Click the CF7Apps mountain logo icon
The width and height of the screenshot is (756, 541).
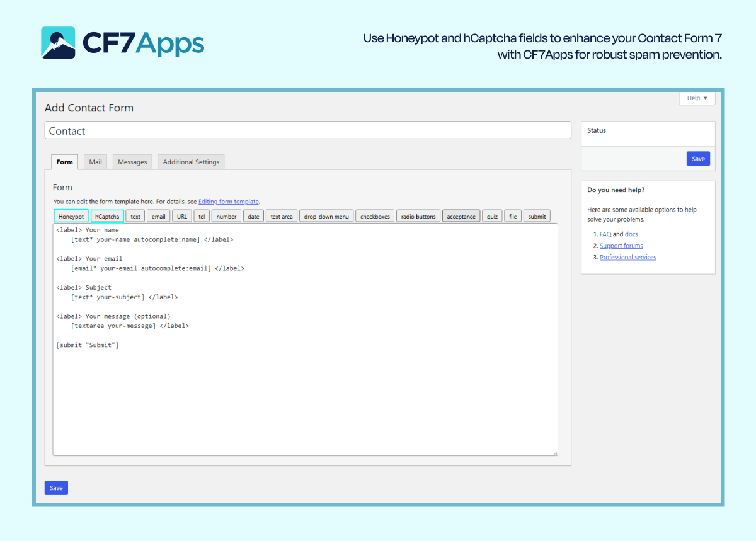(58, 43)
